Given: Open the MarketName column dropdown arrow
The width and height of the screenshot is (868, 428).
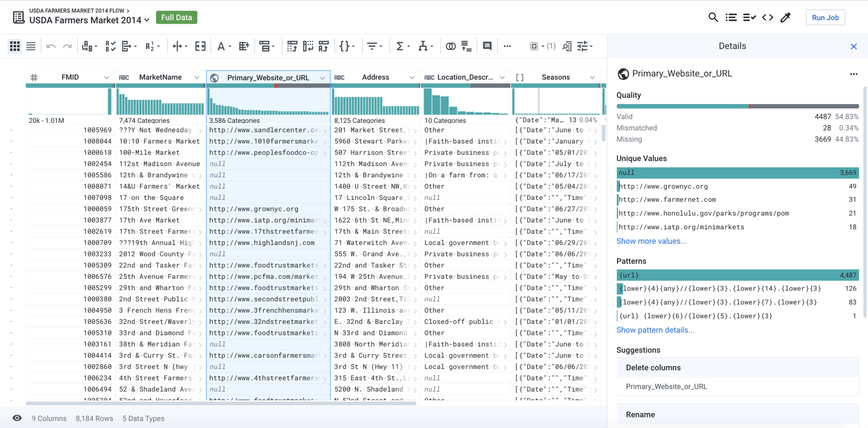Looking at the screenshot, I should 197,78.
